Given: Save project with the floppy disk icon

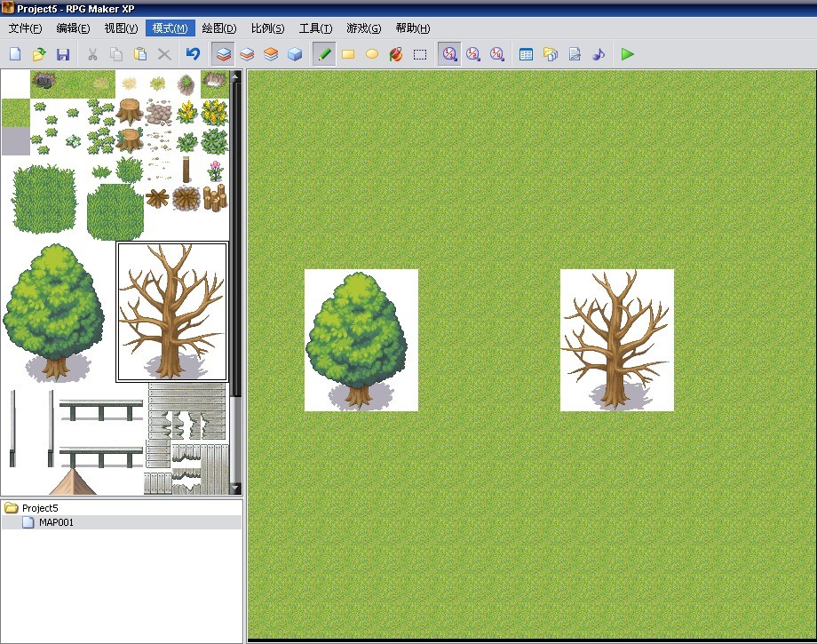Looking at the screenshot, I should coord(63,54).
